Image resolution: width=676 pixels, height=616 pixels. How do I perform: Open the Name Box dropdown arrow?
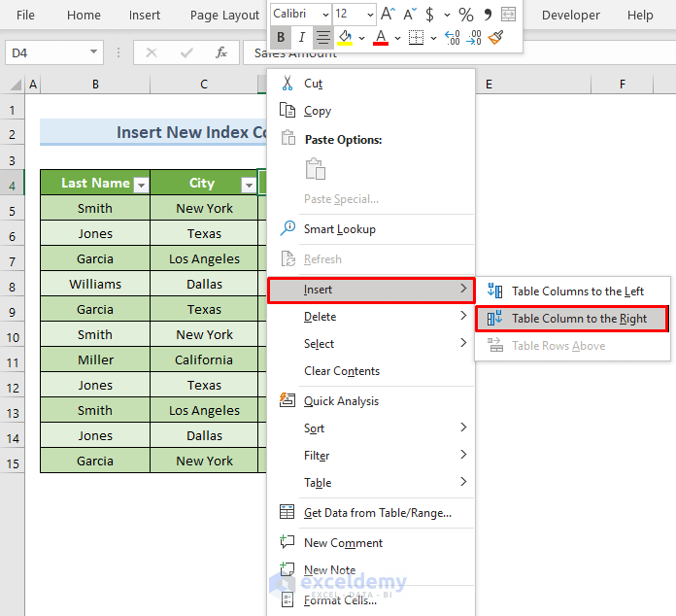pyautogui.click(x=93, y=52)
